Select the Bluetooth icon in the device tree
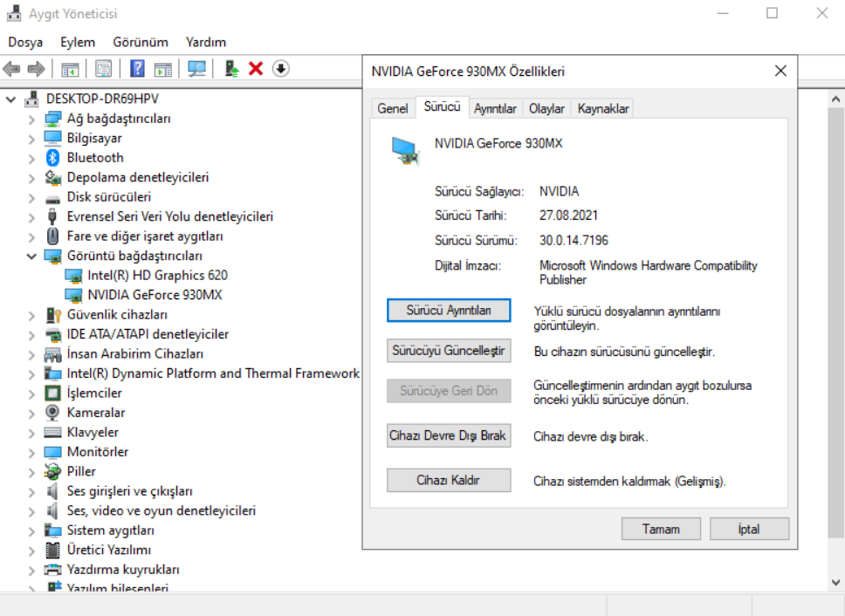Image resolution: width=845 pixels, height=616 pixels. tap(52, 158)
